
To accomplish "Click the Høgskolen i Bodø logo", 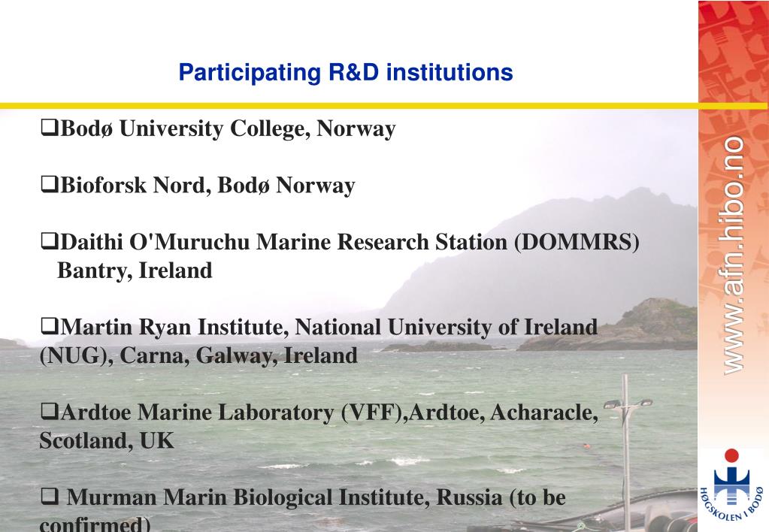I will [731, 483].
